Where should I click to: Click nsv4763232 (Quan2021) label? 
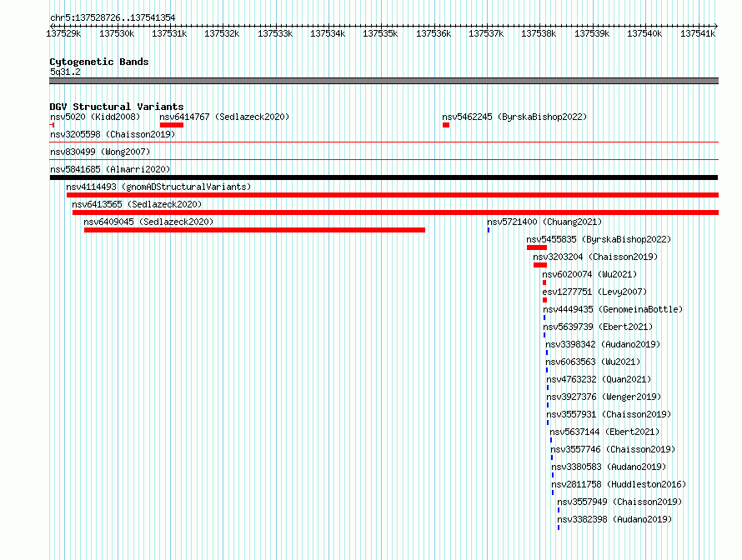pos(599,379)
